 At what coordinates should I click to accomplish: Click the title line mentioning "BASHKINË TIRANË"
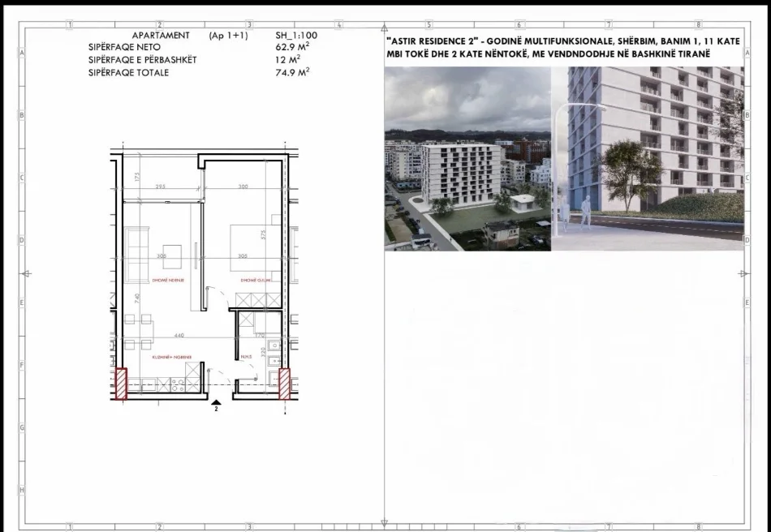[549, 54]
